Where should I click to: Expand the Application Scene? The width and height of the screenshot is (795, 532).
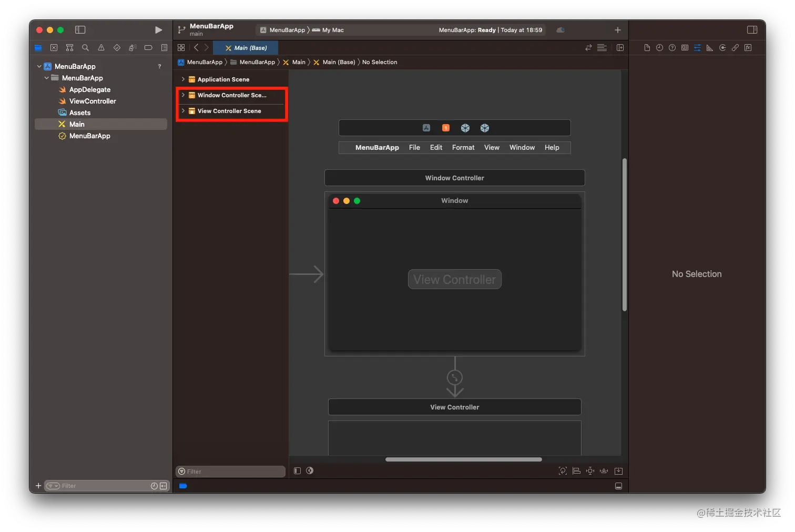pos(183,79)
